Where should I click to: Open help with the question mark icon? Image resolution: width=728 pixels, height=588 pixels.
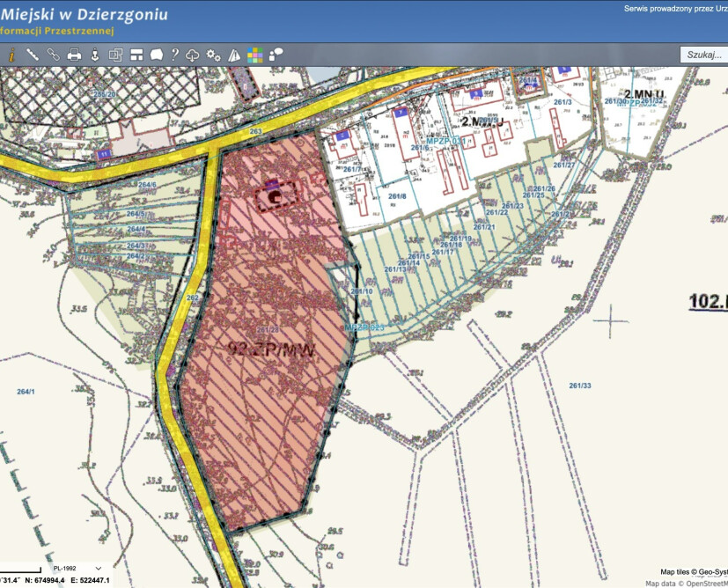[174, 55]
